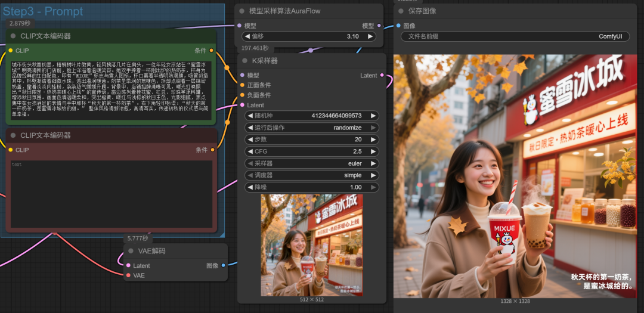Click the 模型采样算法AuraFlow node title text
This screenshot has height=313, width=644.
click(x=284, y=11)
